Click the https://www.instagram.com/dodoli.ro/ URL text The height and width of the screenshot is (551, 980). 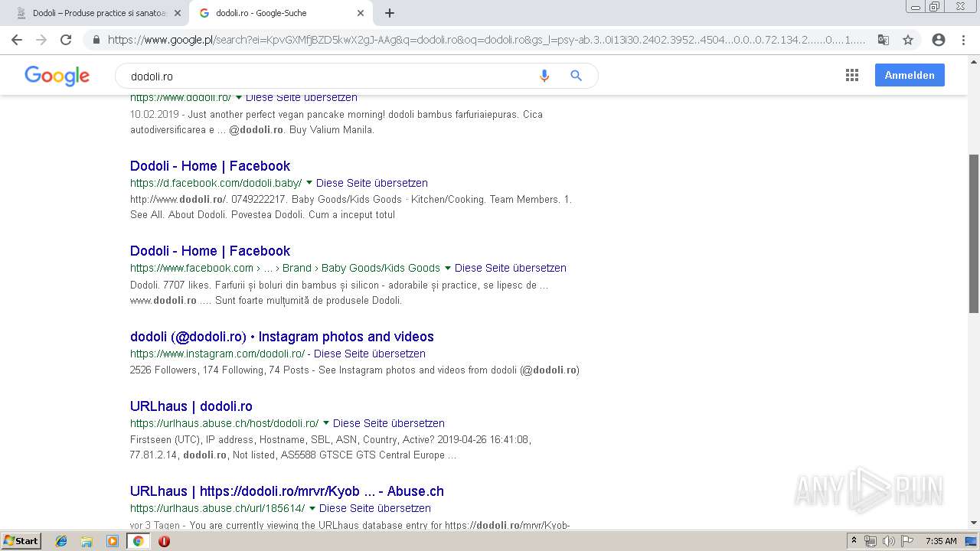coord(217,354)
